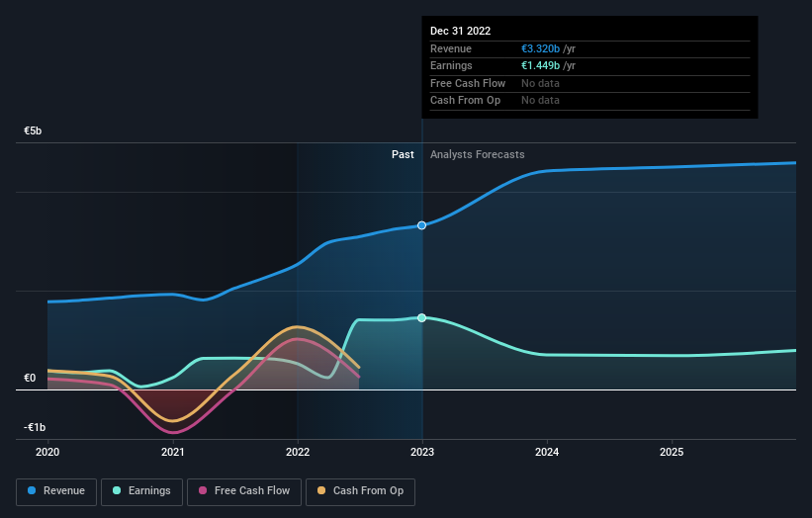Viewport: 812px width, 518px height.
Task: Toggle the Free Cash Flow legend button
Action: (x=244, y=491)
